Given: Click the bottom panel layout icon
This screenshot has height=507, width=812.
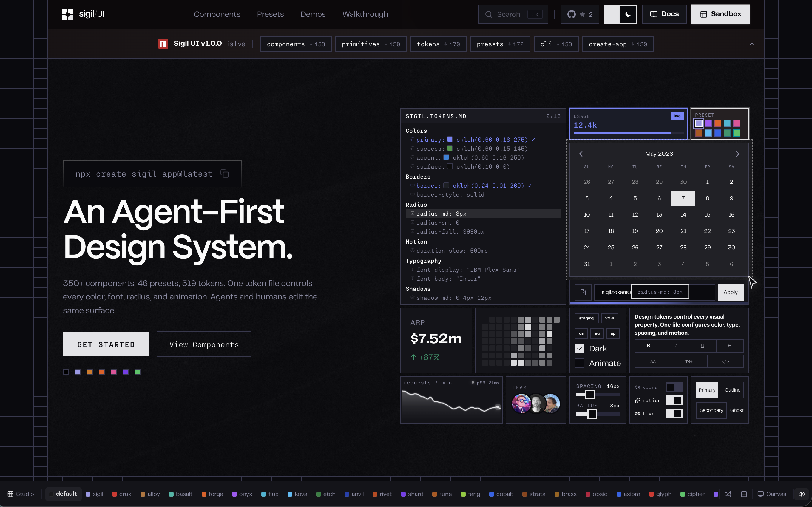Looking at the screenshot, I should click(744, 494).
